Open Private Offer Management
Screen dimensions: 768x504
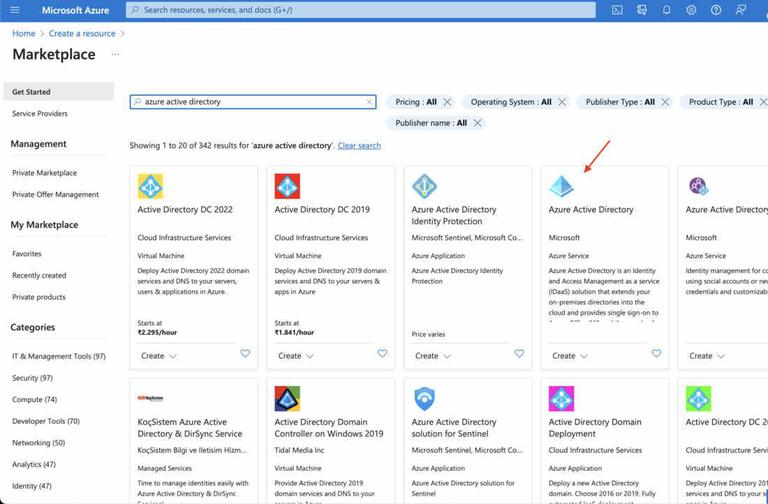coord(55,194)
